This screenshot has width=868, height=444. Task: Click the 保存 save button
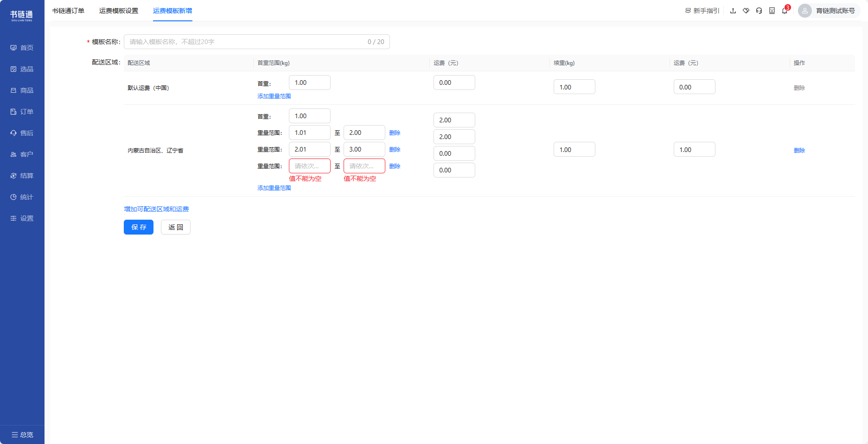(x=139, y=227)
